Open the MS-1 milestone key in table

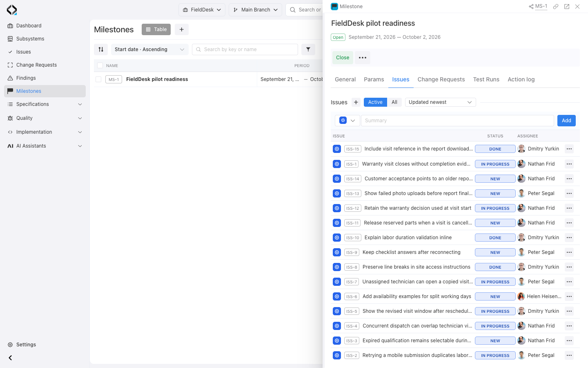click(114, 79)
